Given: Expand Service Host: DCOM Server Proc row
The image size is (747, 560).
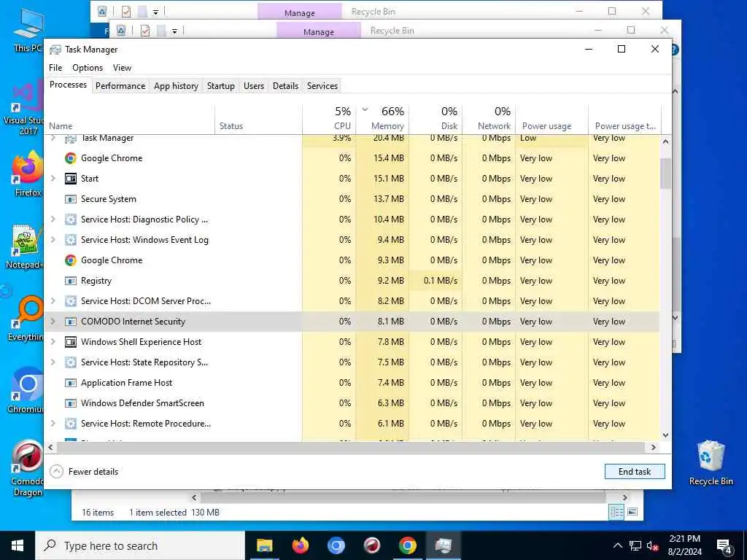Looking at the screenshot, I should (x=53, y=301).
